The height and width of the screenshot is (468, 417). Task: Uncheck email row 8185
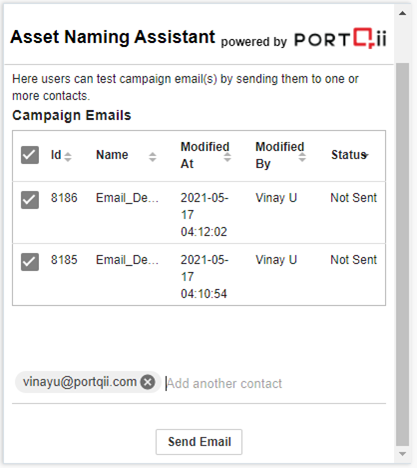(30, 262)
